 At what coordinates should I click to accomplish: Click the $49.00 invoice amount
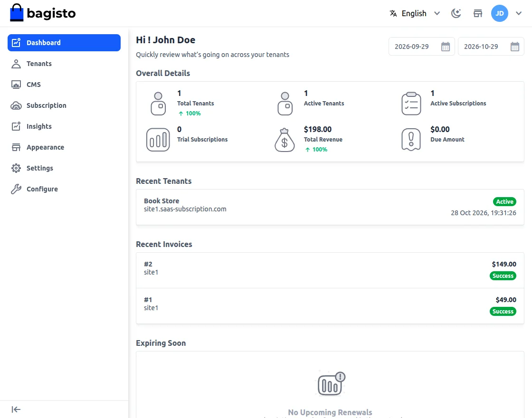tap(506, 300)
